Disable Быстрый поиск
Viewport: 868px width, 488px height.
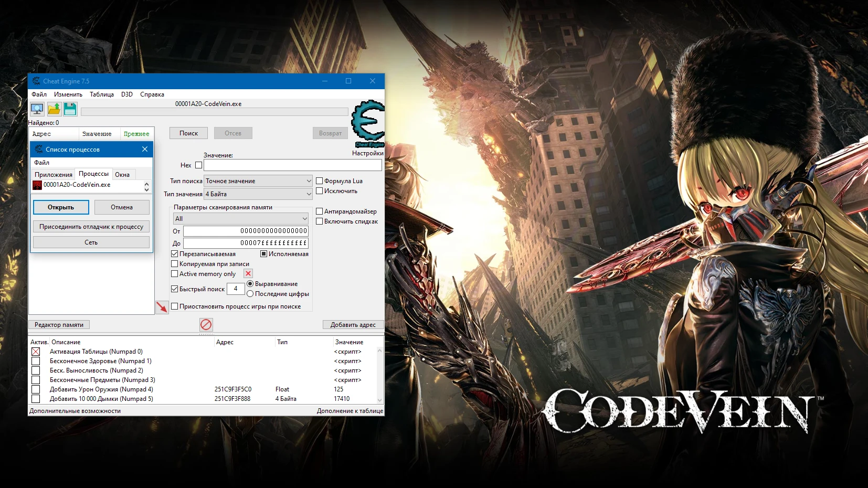coord(175,289)
